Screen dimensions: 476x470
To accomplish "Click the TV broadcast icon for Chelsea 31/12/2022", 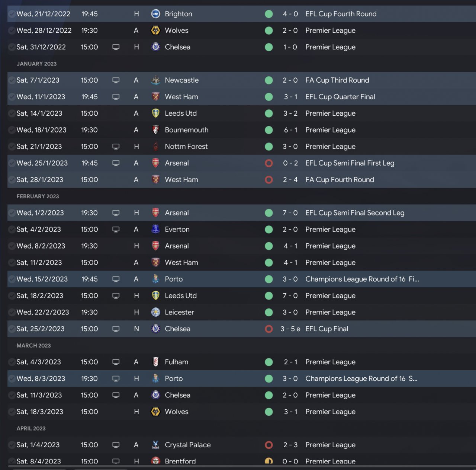I will (116, 47).
